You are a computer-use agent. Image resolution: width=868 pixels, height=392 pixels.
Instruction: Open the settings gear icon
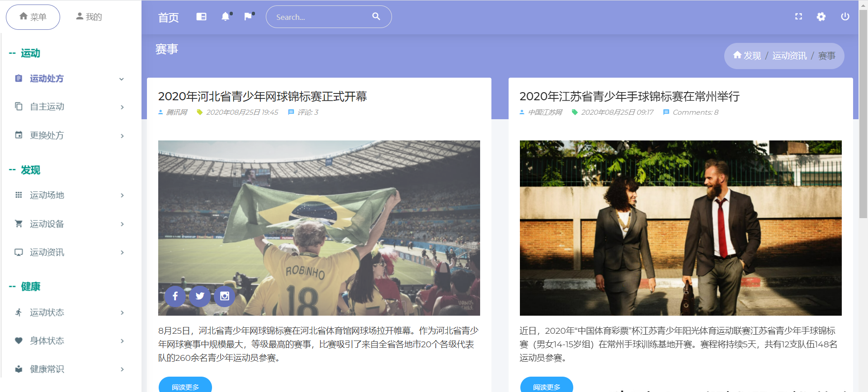[821, 17]
